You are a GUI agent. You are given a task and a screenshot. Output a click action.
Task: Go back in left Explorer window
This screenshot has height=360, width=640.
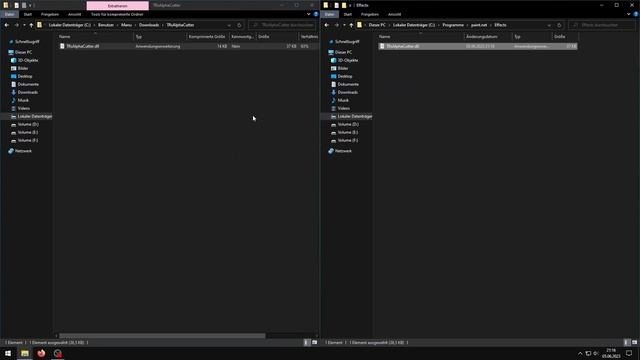pyautogui.click(x=7, y=25)
